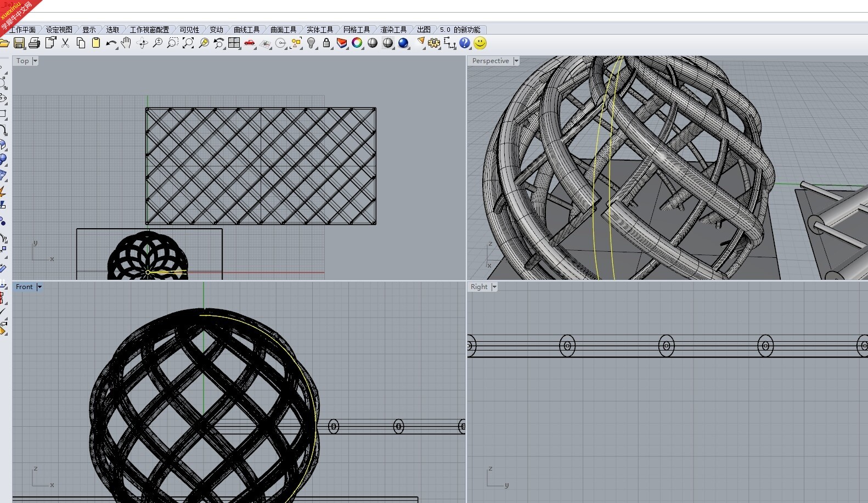Screen dimensions: 868x503
Task: Open the Top viewport dropdown arrow
Action: tap(35, 61)
